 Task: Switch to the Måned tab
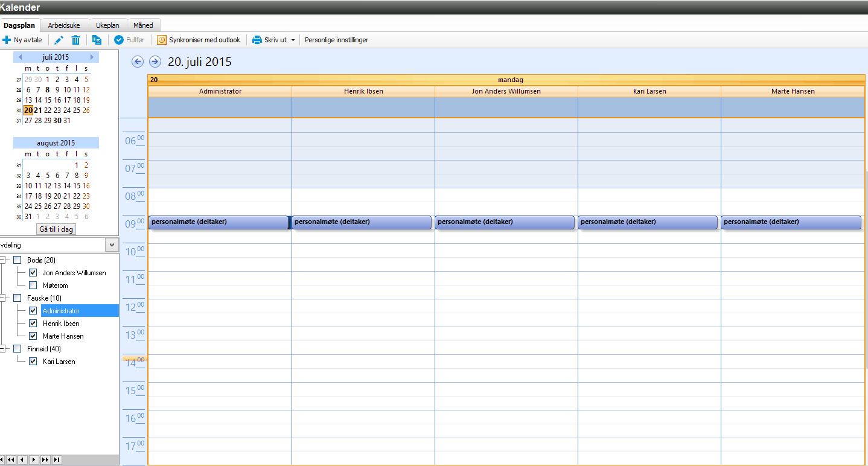pos(143,25)
